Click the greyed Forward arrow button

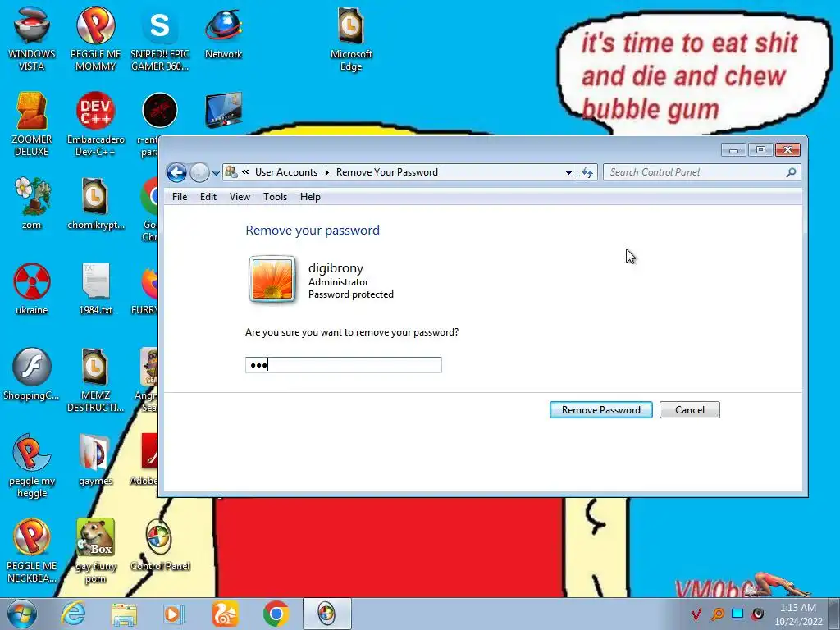(199, 172)
